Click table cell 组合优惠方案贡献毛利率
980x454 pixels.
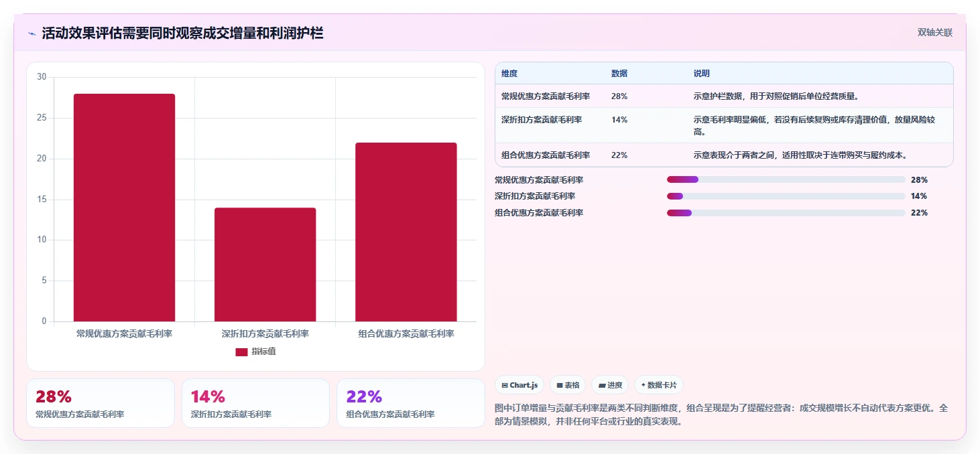pyautogui.click(x=546, y=155)
